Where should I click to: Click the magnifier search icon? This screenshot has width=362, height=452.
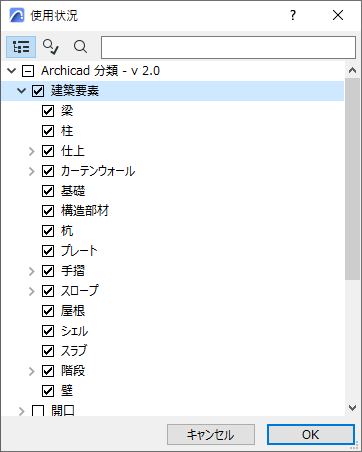[x=80, y=47]
